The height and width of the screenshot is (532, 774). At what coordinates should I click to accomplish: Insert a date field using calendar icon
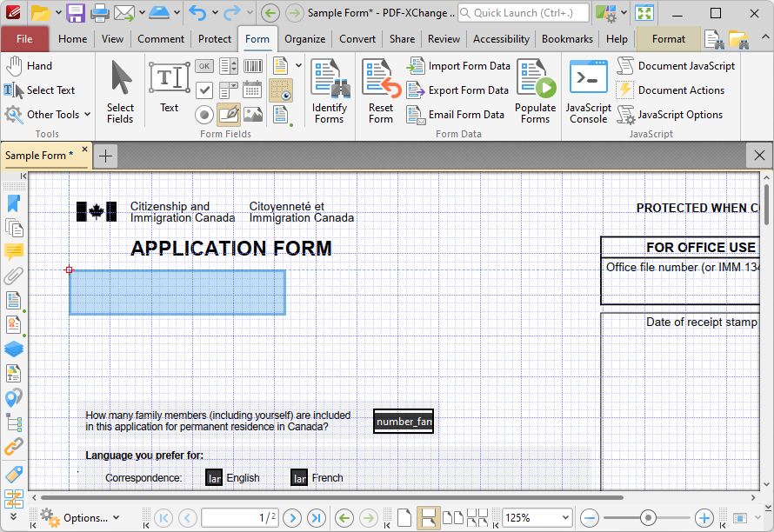coord(253,90)
